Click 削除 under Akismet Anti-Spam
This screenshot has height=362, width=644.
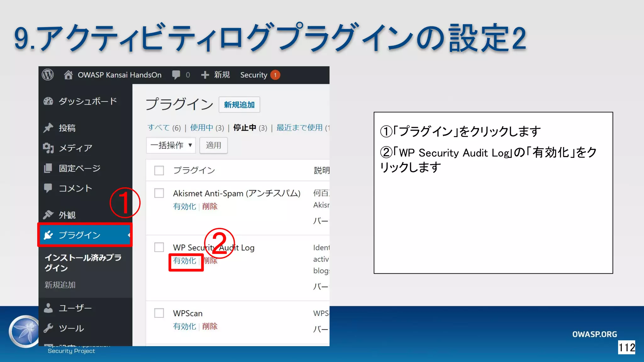click(x=210, y=206)
